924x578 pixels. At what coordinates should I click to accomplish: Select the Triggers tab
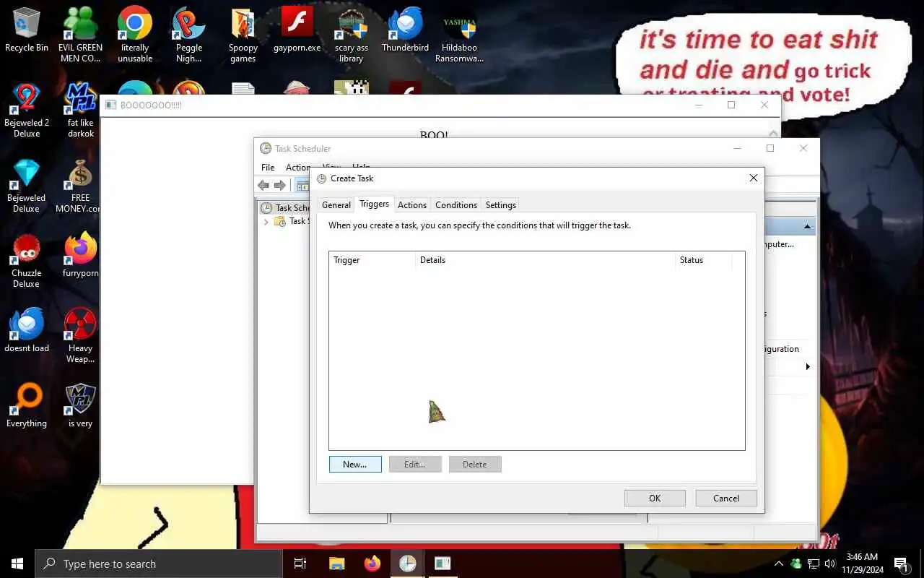[374, 204]
